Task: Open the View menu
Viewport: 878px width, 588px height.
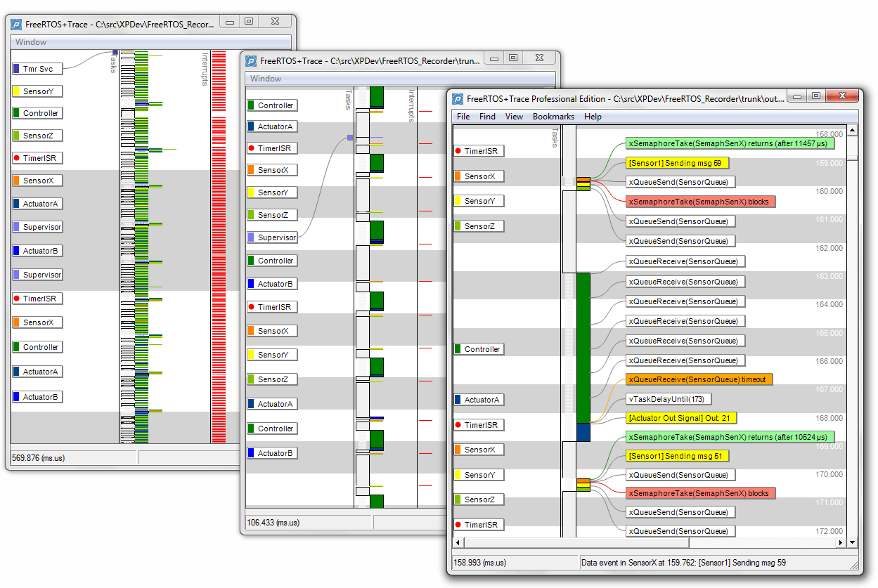Action: [x=514, y=117]
